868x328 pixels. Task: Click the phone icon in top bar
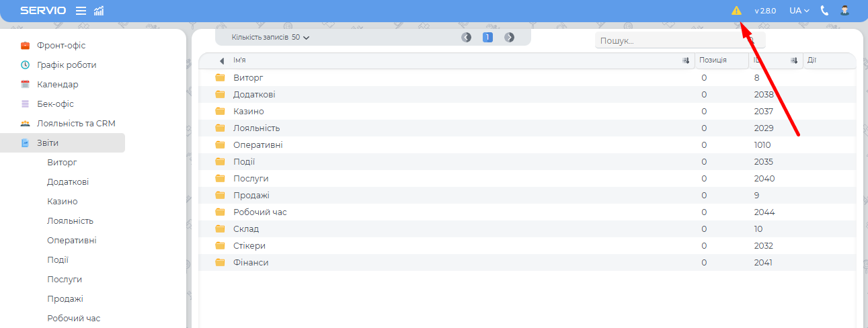coord(825,11)
